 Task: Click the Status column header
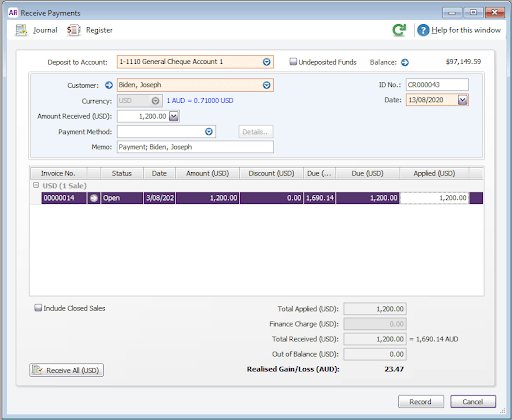pyautogui.click(x=122, y=173)
